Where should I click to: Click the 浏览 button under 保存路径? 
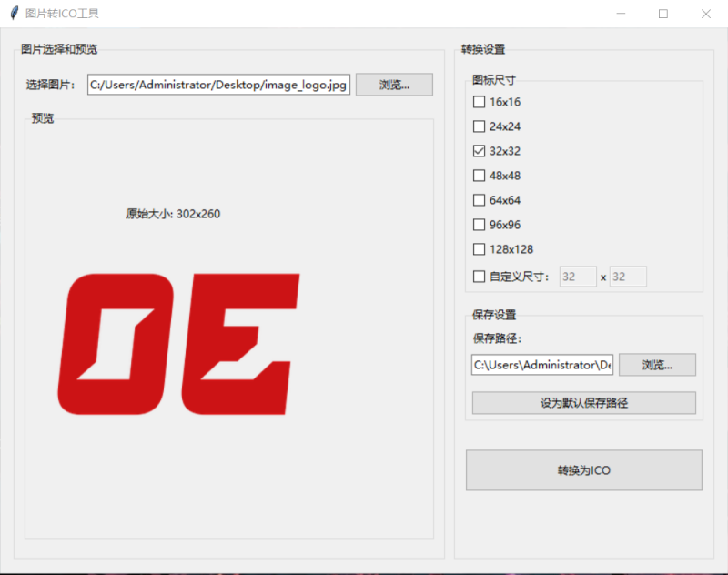656,364
